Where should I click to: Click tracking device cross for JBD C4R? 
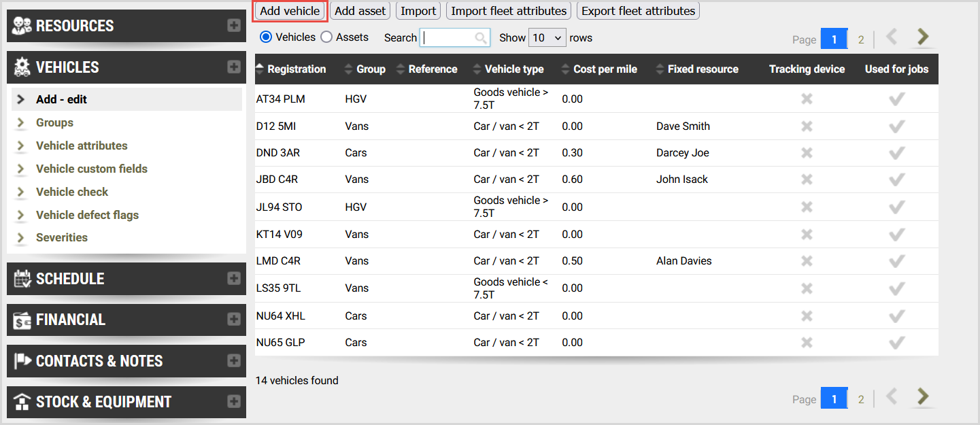click(x=807, y=180)
